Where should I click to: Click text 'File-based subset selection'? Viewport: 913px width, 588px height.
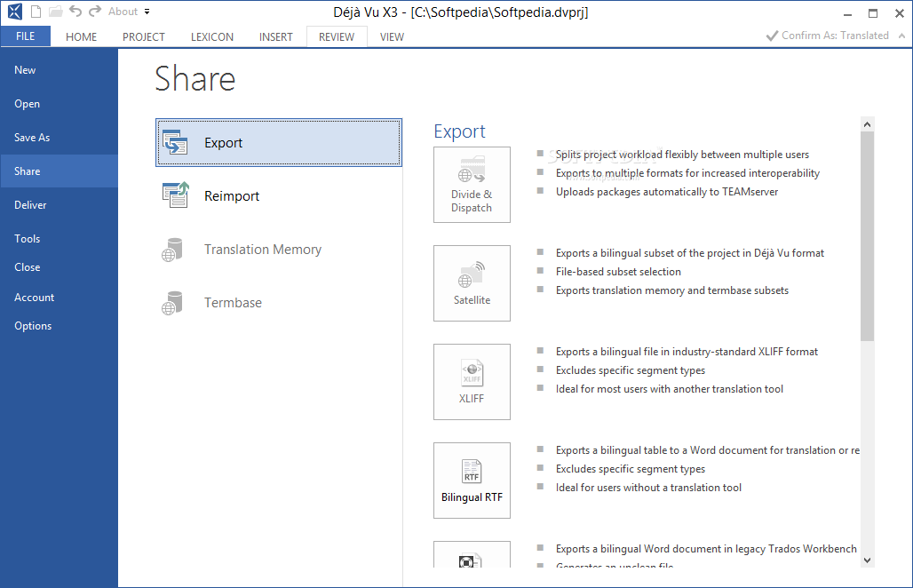click(618, 271)
